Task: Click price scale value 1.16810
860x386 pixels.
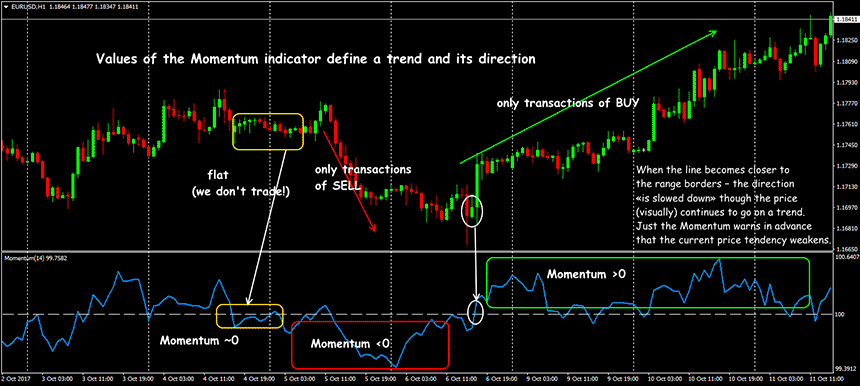Action: click(x=847, y=228)
